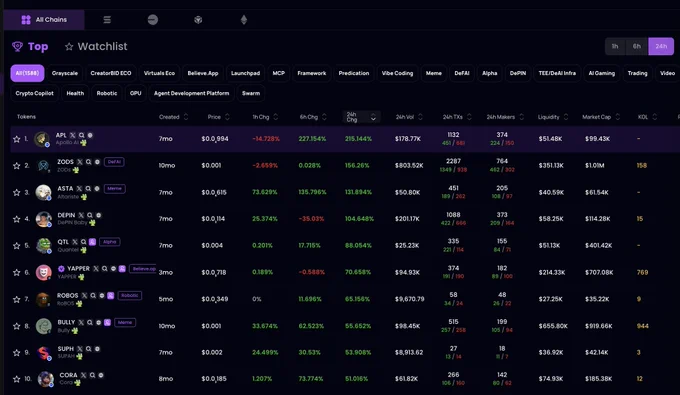
Task: Sort by Market Cap column
Action: click(618, 117)
